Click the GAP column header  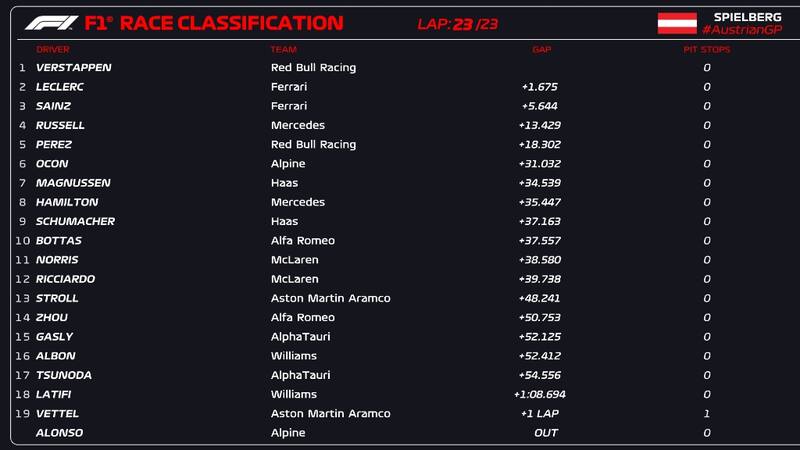coord(541,49)
